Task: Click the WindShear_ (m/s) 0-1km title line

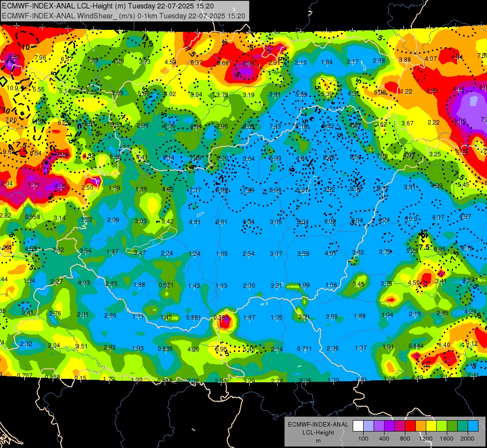Action: click(x=123, y=16)
